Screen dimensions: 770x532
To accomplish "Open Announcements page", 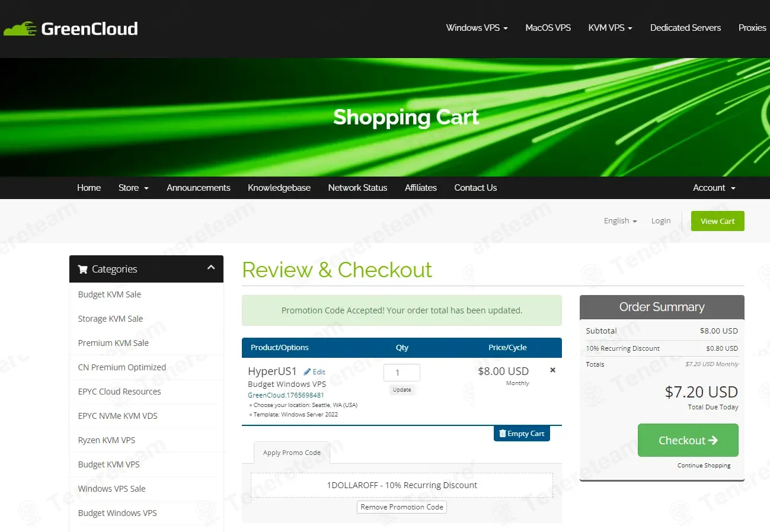I will pos(199,188).
